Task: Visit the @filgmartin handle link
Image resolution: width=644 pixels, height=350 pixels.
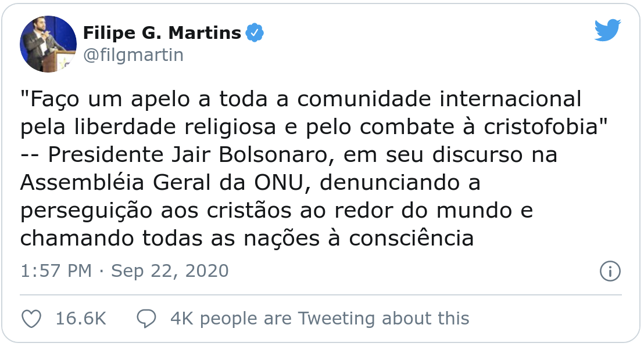Action: point(133,55)
